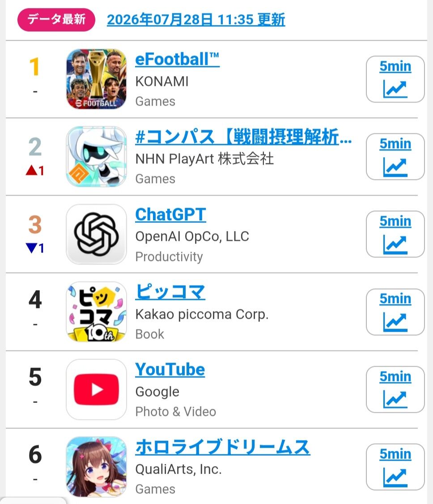Image resolution: width=433 pixels, height=504 pixels.
Task: View #コンパス 5min ranking chart
Action: tap(395, 157)
